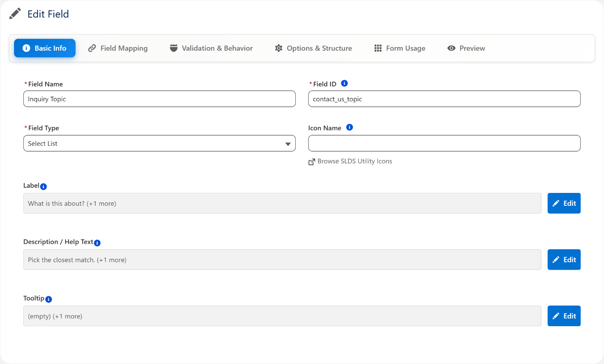Click the Description / Help Text info icon
The width and height of the screenshot is (604, 364).
tap(97, 243)
